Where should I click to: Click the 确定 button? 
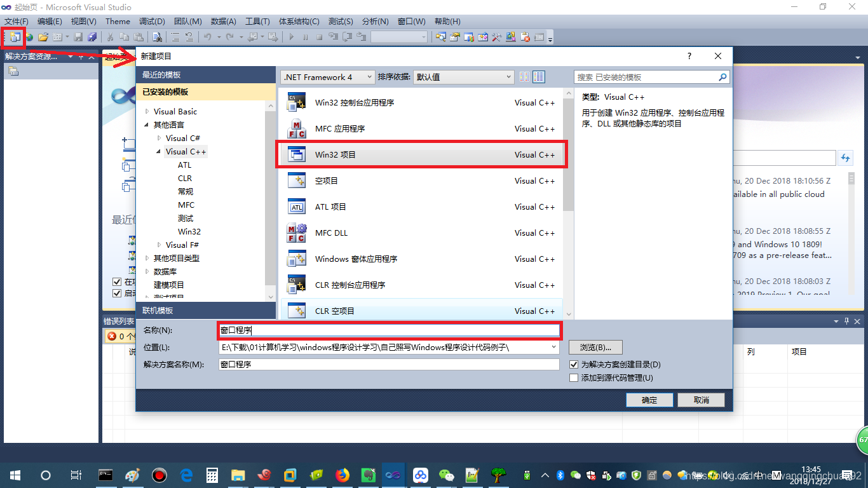pos(649,400)
